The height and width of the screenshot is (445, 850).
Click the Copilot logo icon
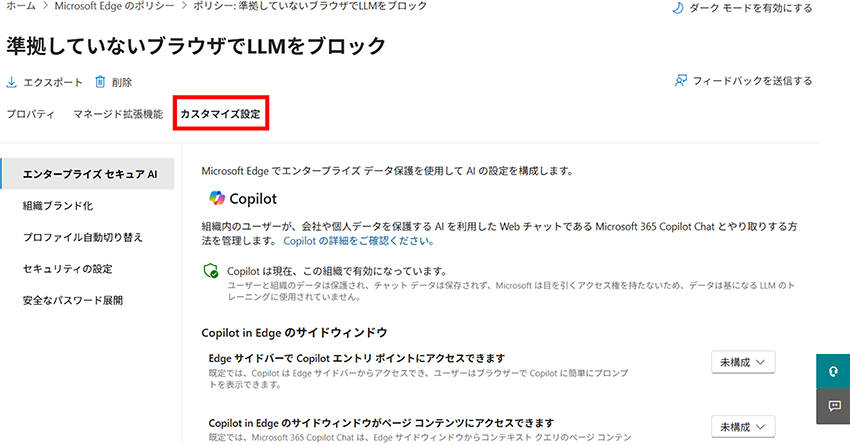[x=217, y=198]
